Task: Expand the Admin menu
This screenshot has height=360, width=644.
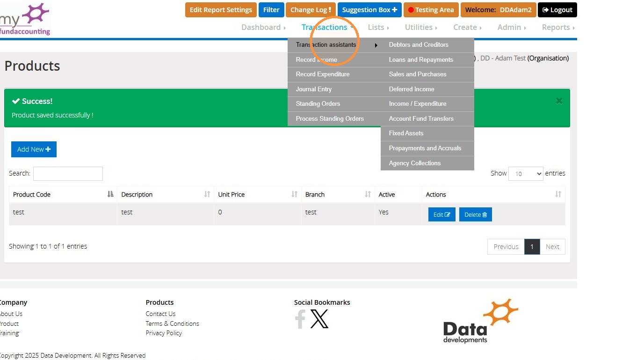Action: (512, 27)
